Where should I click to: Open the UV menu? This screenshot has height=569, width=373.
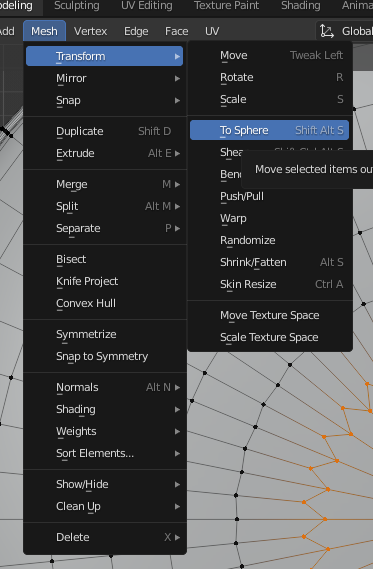click(x=212, y=31)
